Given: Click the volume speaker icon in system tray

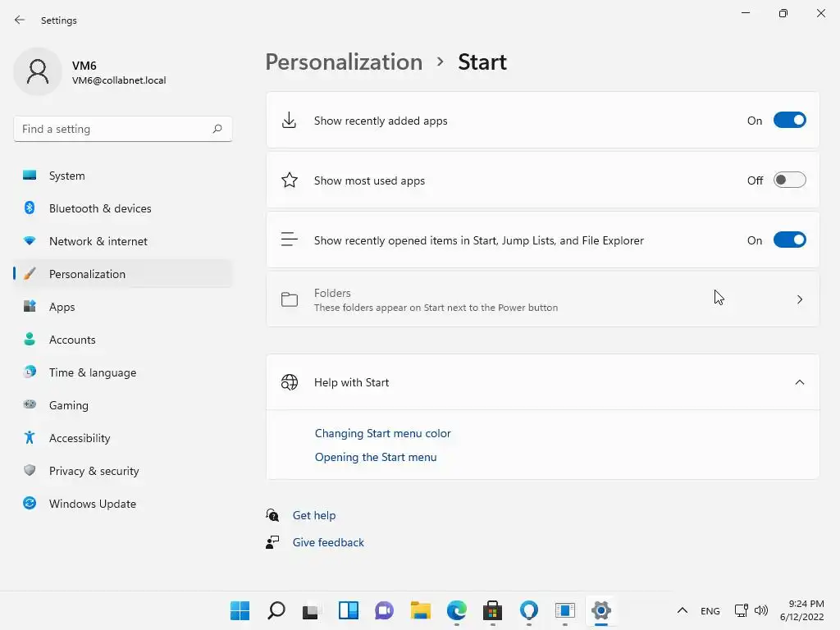Looking at the screenshot, I should click(x=761, y=610).
